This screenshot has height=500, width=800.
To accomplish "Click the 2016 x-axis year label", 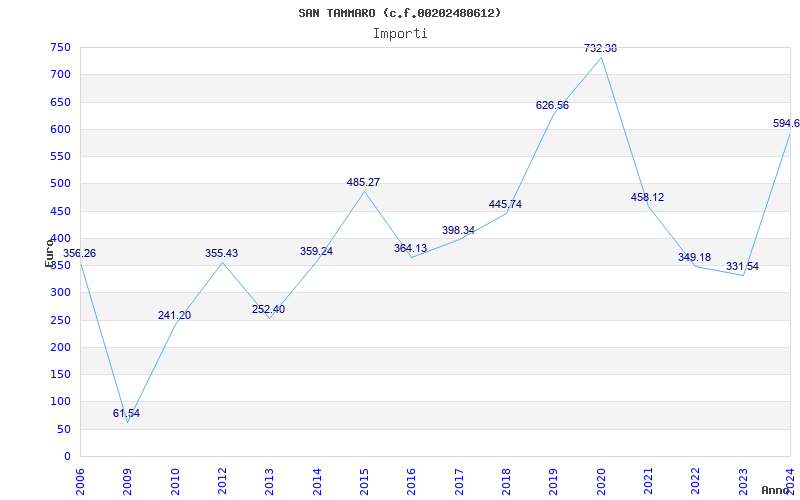I will 411,482.
